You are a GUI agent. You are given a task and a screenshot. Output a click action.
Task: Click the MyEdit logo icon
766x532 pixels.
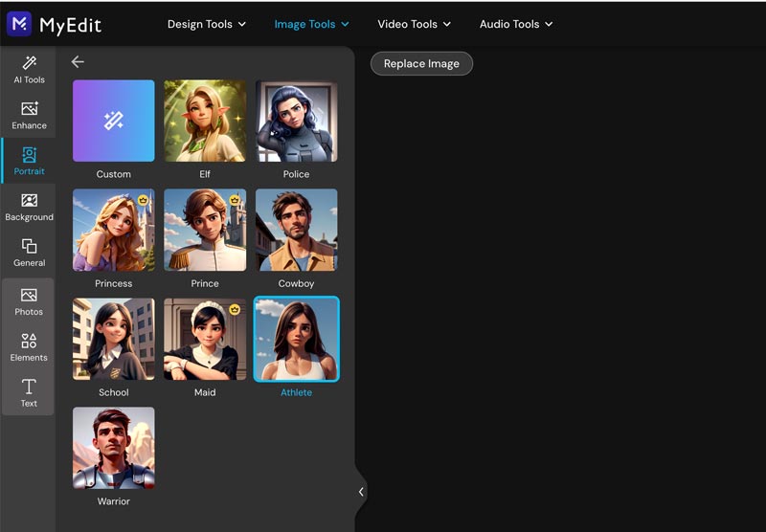pos(19,23)
